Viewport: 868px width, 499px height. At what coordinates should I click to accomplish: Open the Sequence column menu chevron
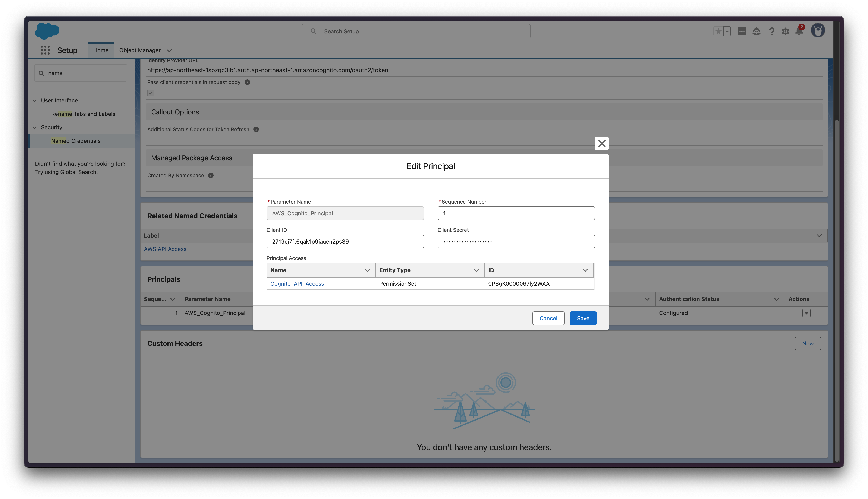(173, 299)
